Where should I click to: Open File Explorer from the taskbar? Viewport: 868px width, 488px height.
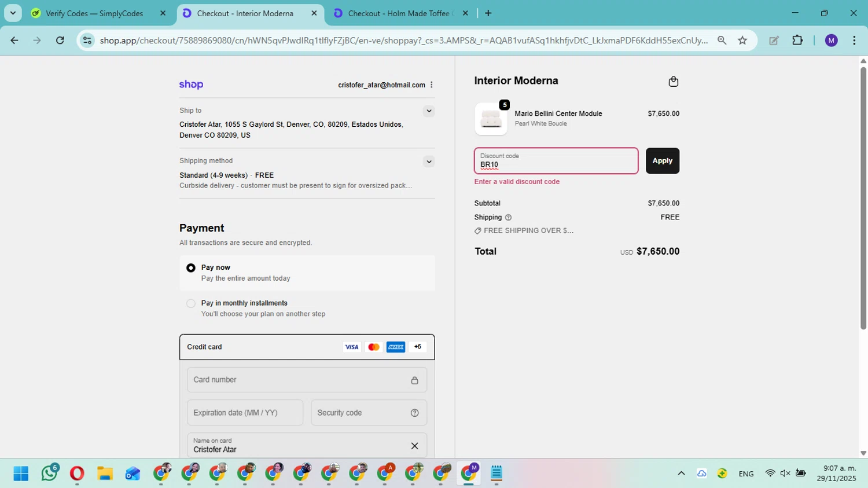pyautogui.click(x=105, y=474)
